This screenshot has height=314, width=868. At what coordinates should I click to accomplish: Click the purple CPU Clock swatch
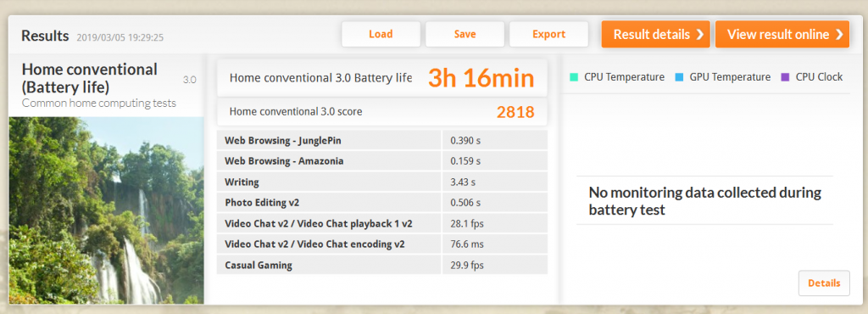(785, 77)
